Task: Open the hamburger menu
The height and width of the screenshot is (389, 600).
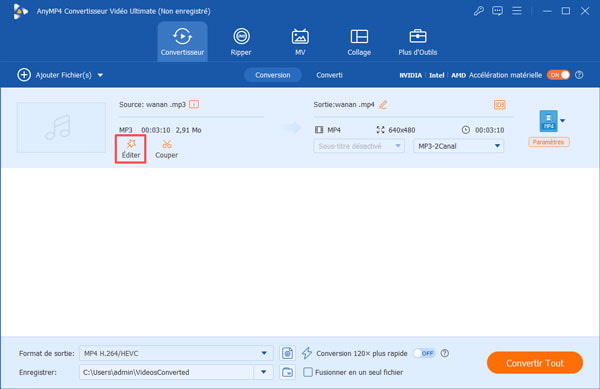Action: 517,11
